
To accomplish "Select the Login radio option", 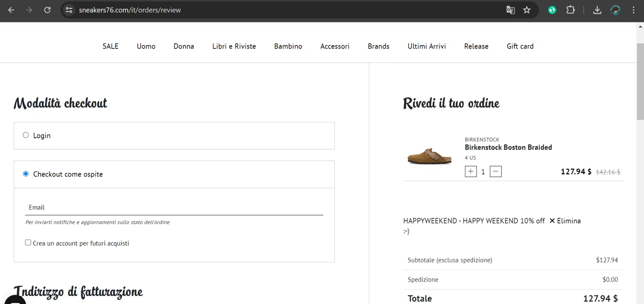I will tap(26, 135).
